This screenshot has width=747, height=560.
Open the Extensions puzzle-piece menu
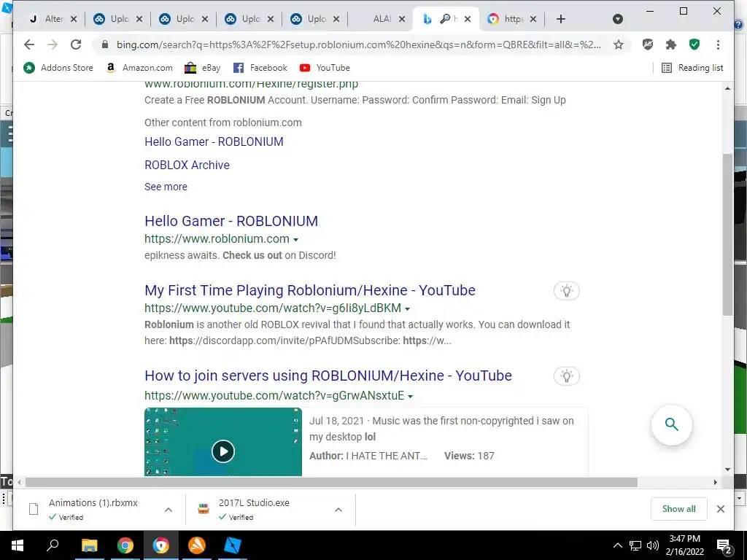(671, 44)
